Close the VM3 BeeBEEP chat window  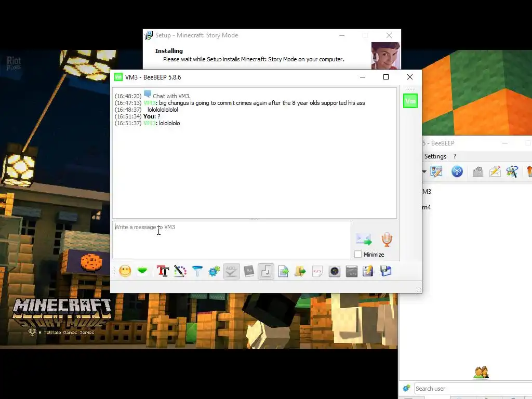410,77
